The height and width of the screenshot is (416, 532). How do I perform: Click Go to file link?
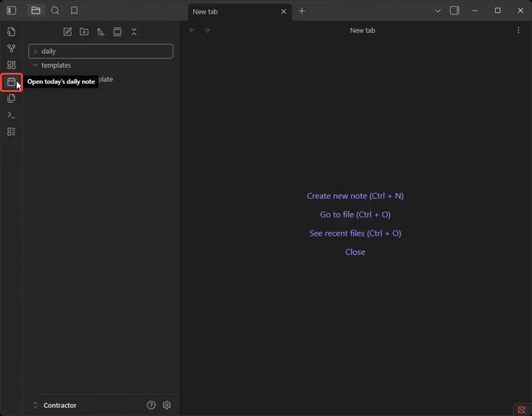[355, 214]
